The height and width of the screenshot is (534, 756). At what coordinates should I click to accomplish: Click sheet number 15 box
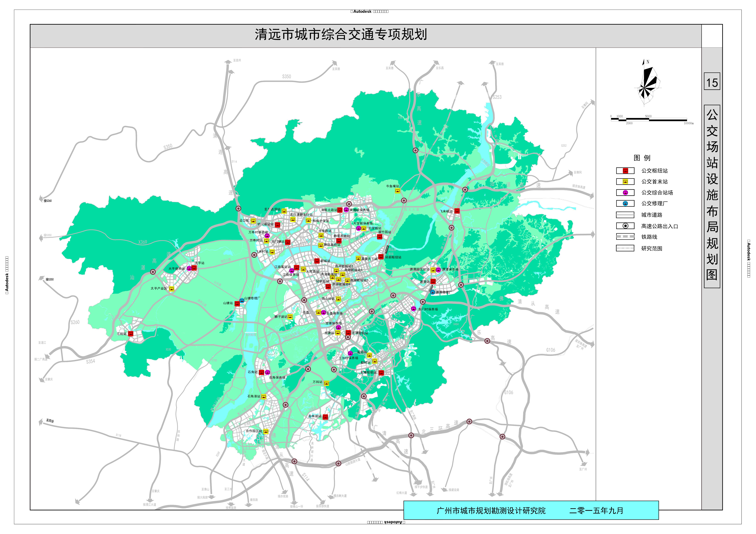coord(712,82)
